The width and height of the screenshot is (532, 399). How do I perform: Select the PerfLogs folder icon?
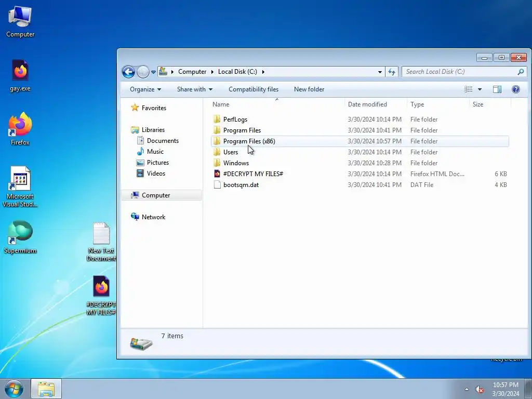(217, 119)
